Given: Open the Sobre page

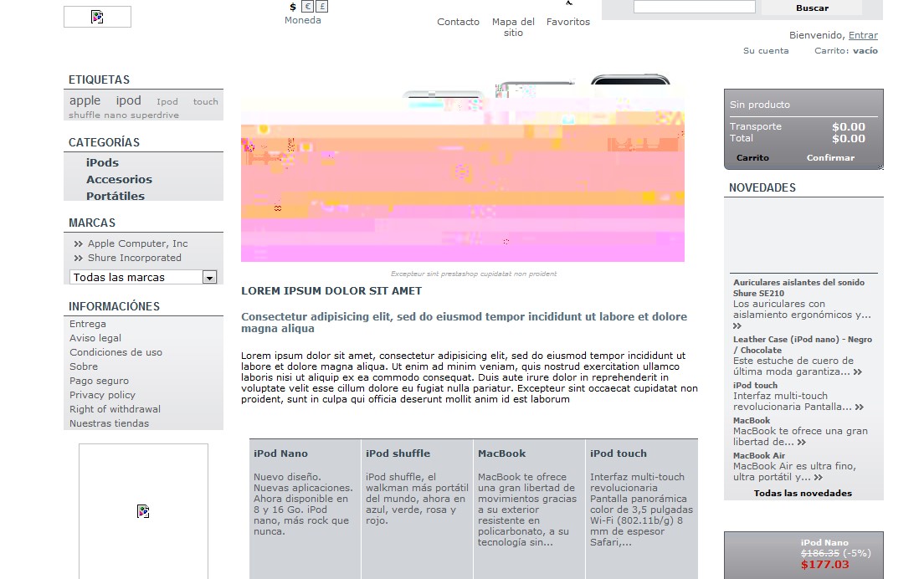Looking at the screenshot, I should 84,366.
